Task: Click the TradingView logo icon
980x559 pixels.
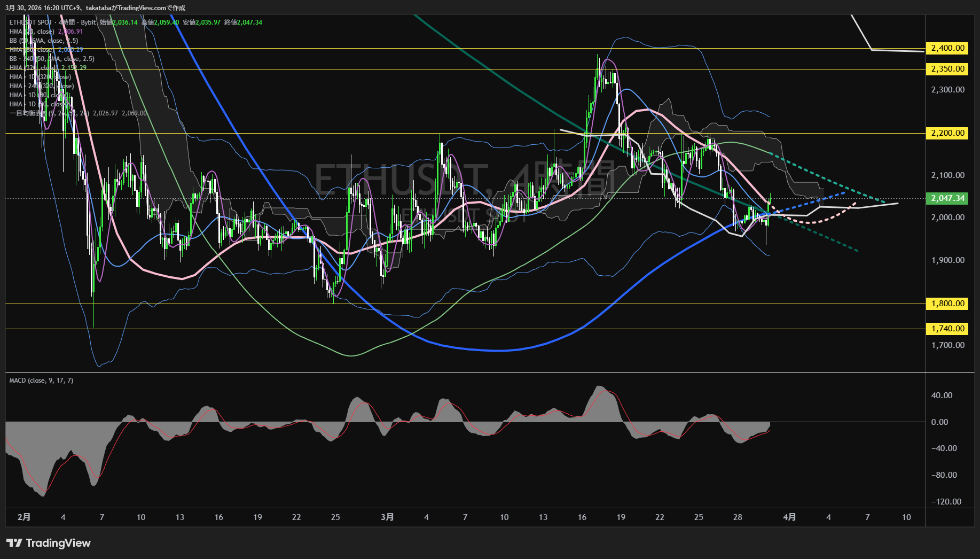Action: 14,543
